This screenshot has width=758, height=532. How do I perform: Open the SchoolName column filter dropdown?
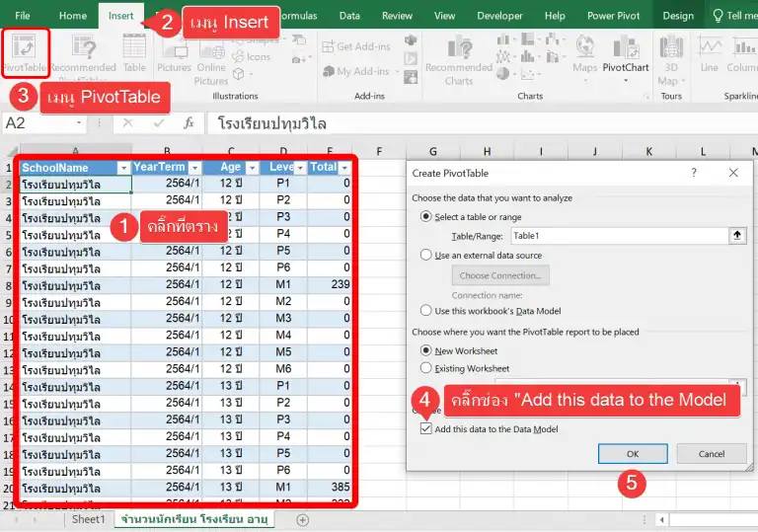123,168
